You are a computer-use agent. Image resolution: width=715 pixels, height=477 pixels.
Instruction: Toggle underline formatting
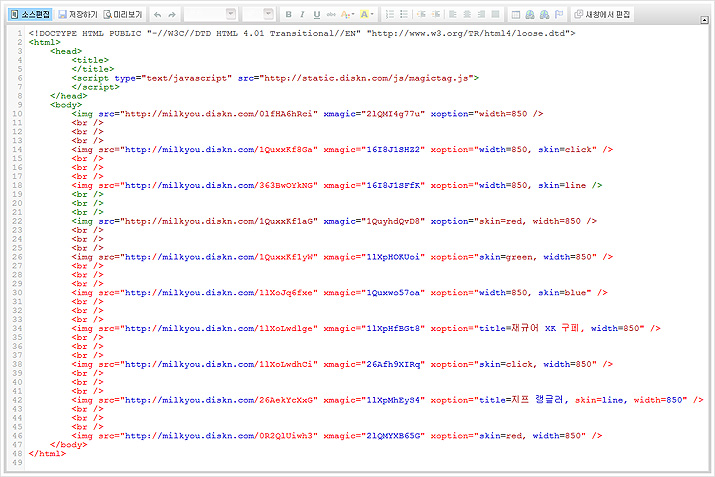(317, 15)
